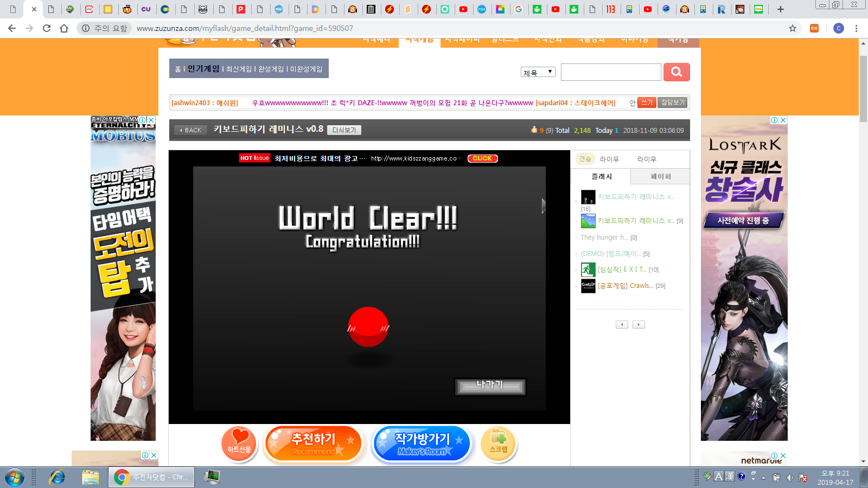Click the browser back arrow
868x488 pixels.
click(x=12, y=28)
